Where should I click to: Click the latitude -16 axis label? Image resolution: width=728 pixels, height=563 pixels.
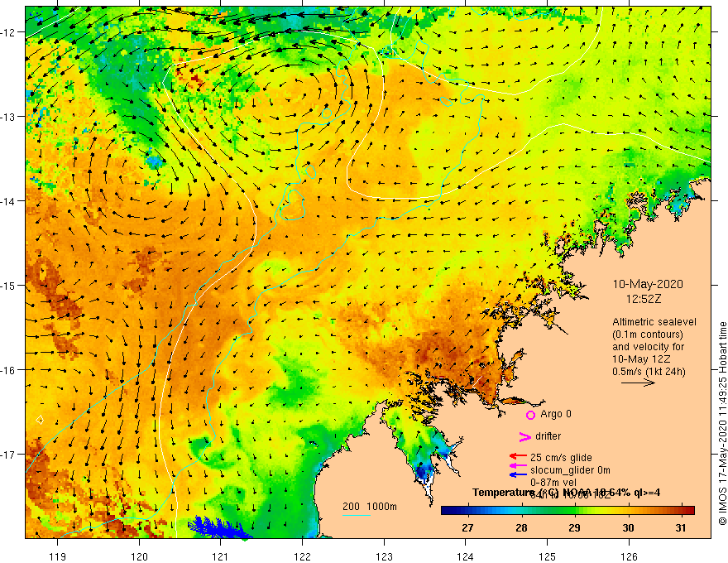pos(8,370)
